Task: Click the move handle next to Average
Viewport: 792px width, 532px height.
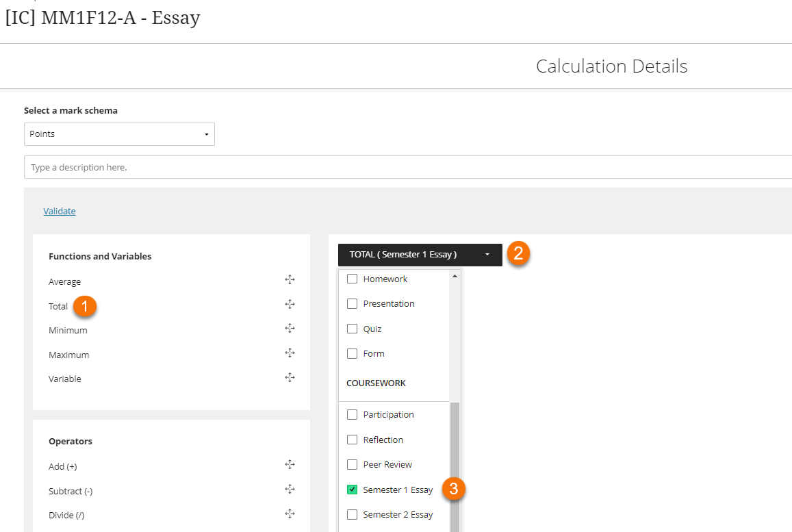Action: [x=290, y=279]
